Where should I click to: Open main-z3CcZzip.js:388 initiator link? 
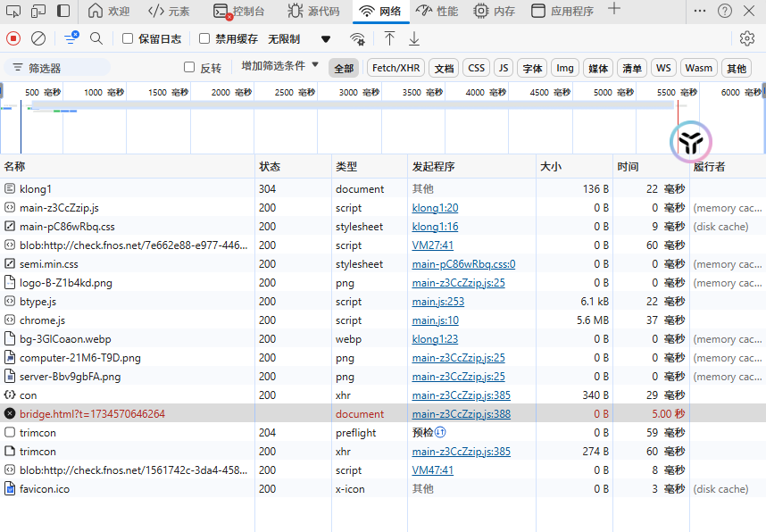point(462,414)
